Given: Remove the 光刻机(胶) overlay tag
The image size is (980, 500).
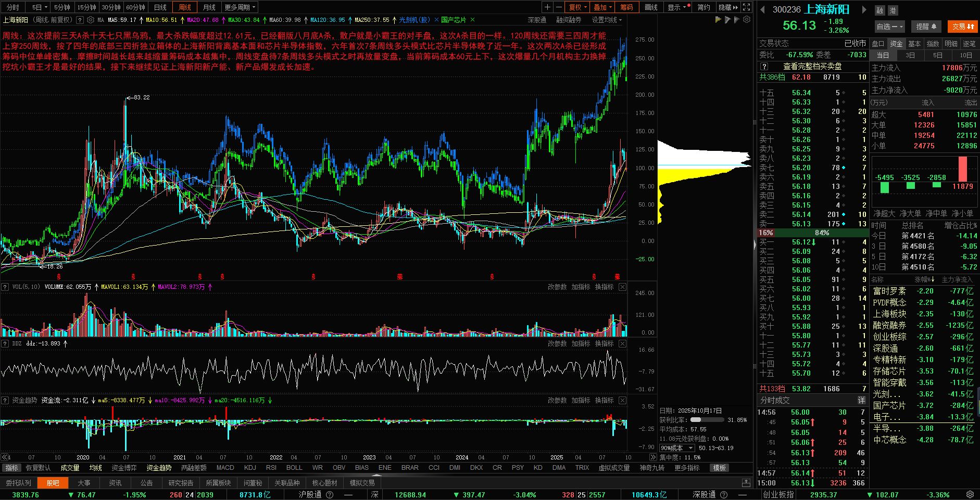Looking at the screenshot, I should [436, 20].
